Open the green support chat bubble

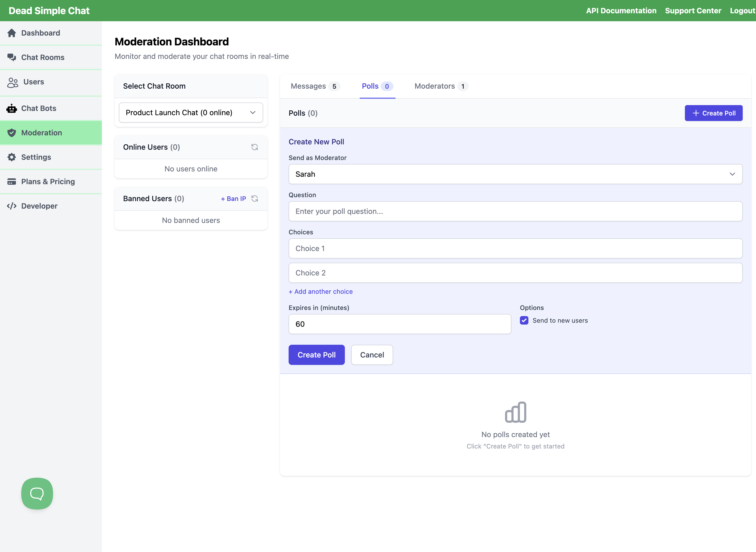coord(37,493)
